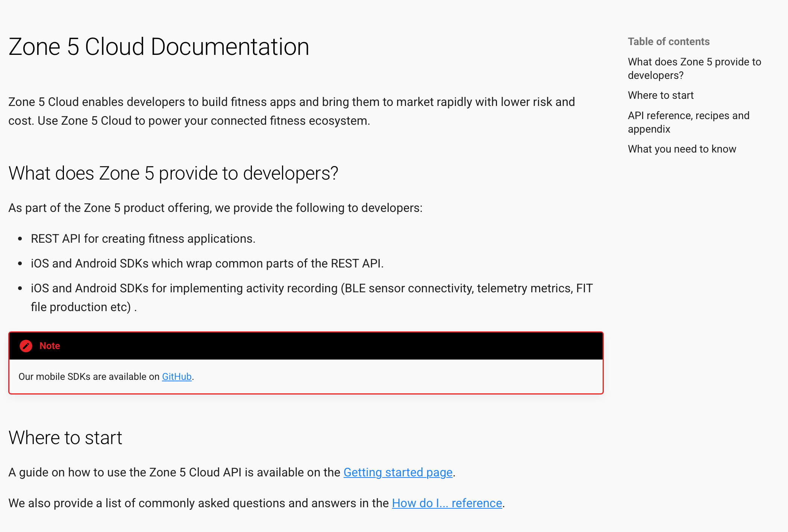Open the GitHub link in the note
Image resolution: width=788 pixels, height=532 pixels.
click(177, 376)
